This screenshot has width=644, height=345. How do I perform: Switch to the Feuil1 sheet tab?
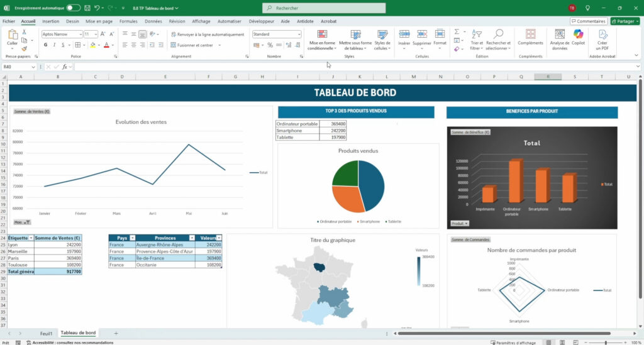tap(46, 332)
